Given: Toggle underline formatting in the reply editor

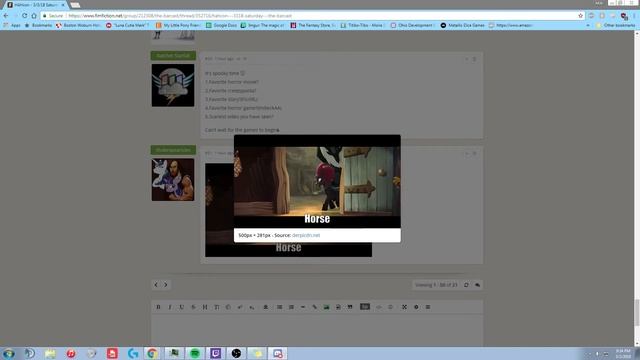Looking at the screenshot, I should [182, 307].
